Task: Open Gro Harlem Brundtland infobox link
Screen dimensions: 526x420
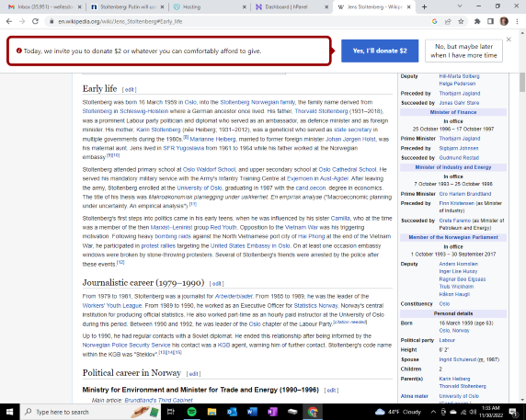Action: click(x=465, y=194)
